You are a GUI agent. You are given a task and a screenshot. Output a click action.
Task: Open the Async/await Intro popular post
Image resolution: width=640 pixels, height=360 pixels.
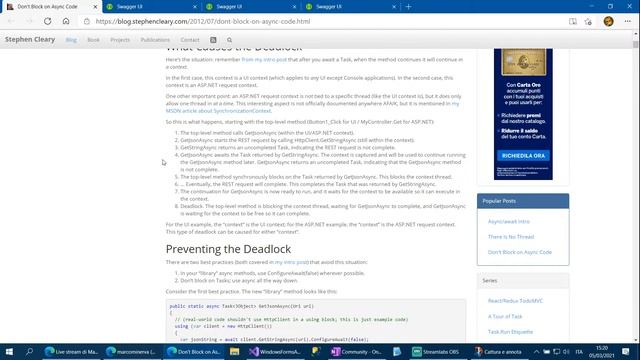[509, 222]
